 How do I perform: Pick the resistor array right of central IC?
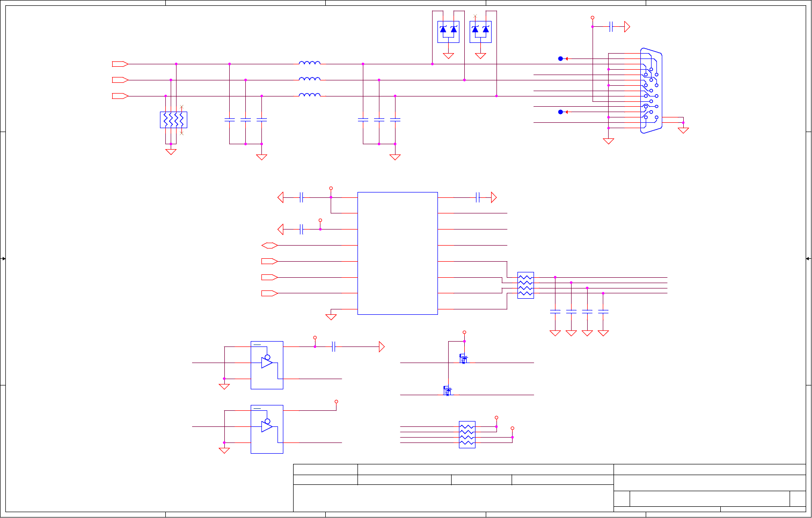pos(526,285)
